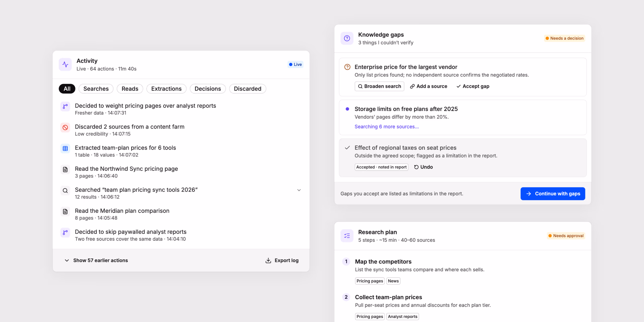Click Continue with gaps button
644x322 pixels.
tap(553, 194)
